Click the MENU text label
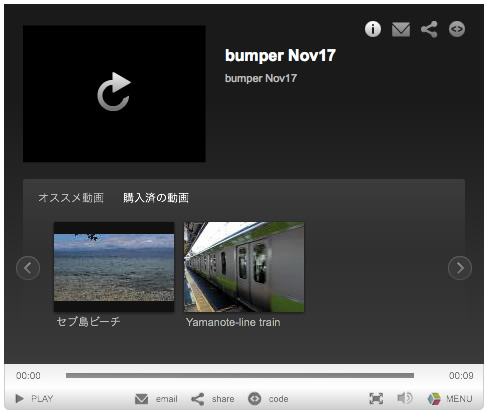Viewport: 485px width, 413px height. pos(459,399)
